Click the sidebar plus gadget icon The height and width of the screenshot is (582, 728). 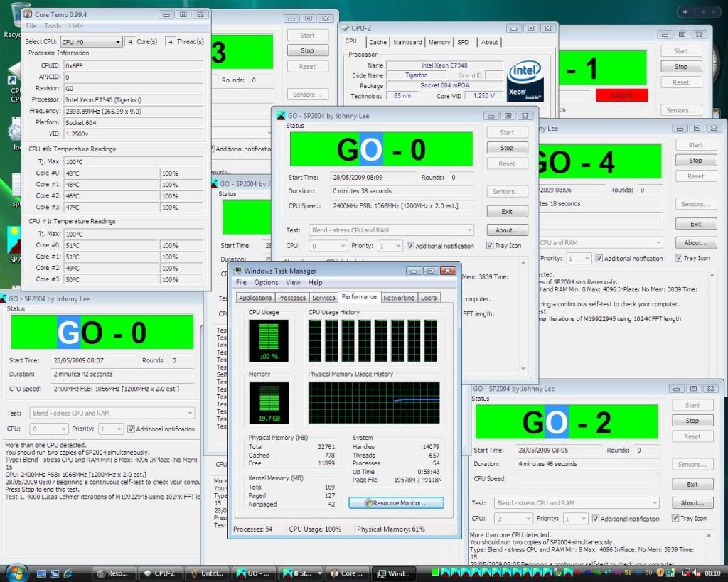[685, 11]
